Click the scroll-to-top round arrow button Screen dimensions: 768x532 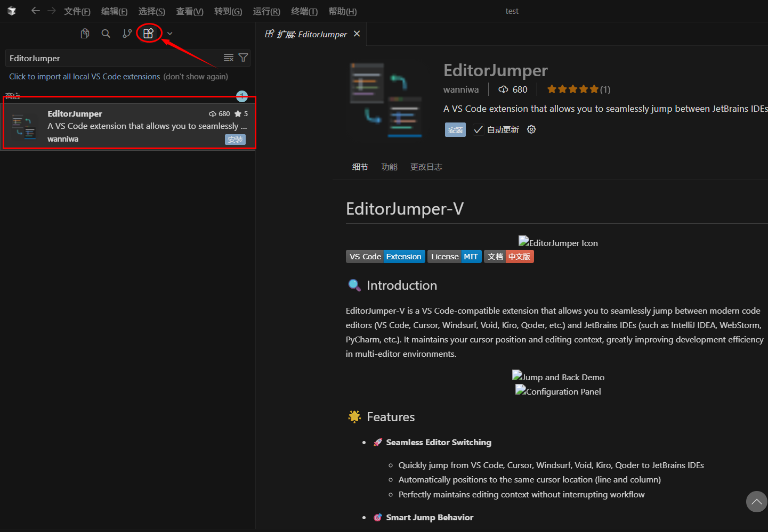coord(756,502)
